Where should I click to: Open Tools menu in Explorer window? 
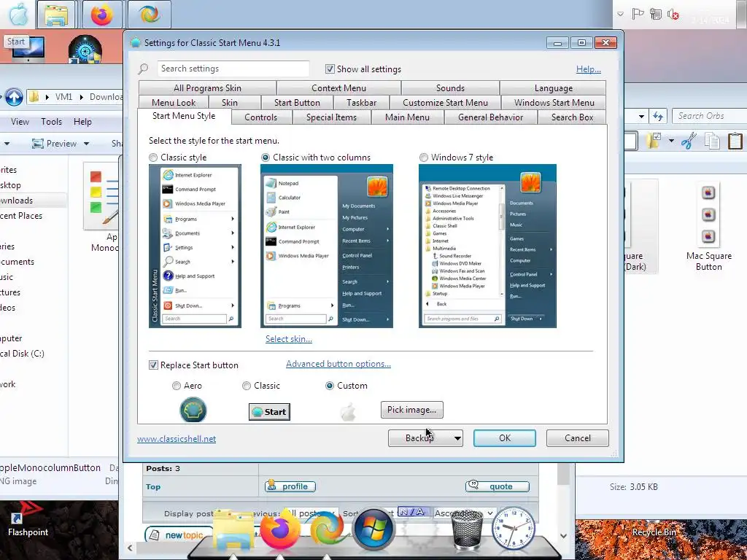coord(52,122)
